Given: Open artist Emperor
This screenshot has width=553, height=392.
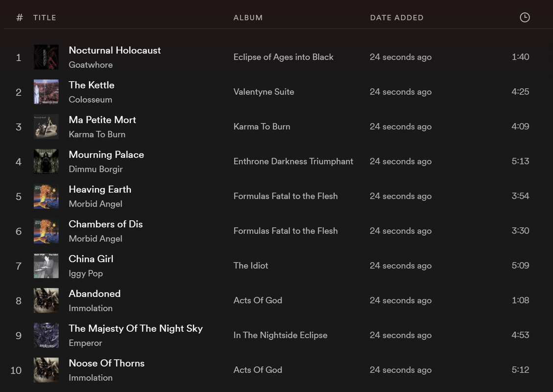Looking at the screenshot, I should tap(85, 343).
